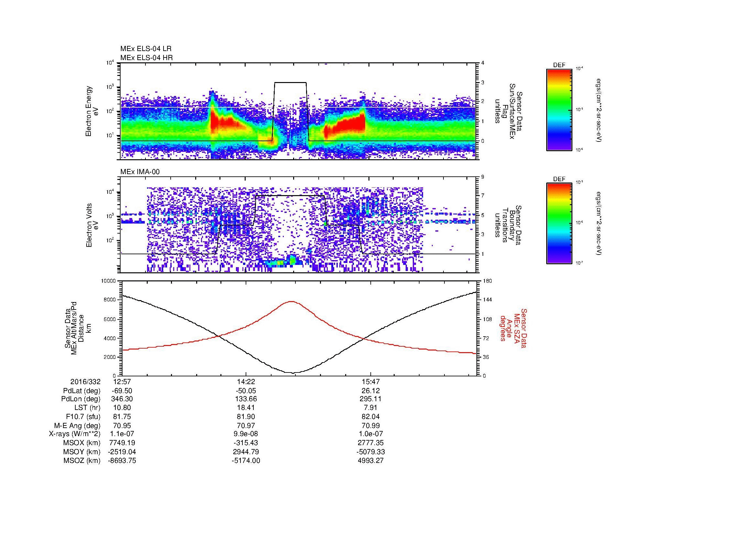The height and width of the screenshot is (534, 756).
Task: Click the MSOY value '-2519.04'
Action: pyautogui.click(x=122, y=452)
